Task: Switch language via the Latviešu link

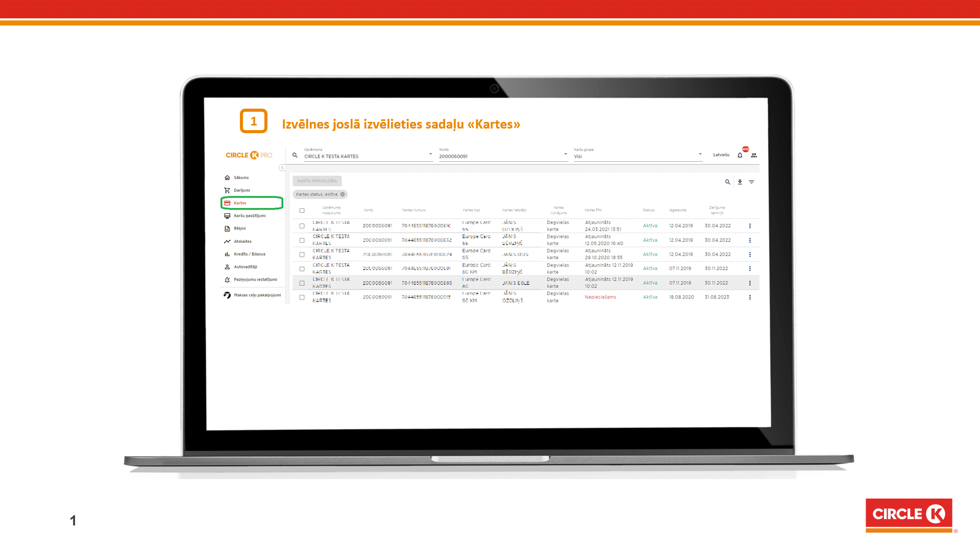Action: (721, 155)
